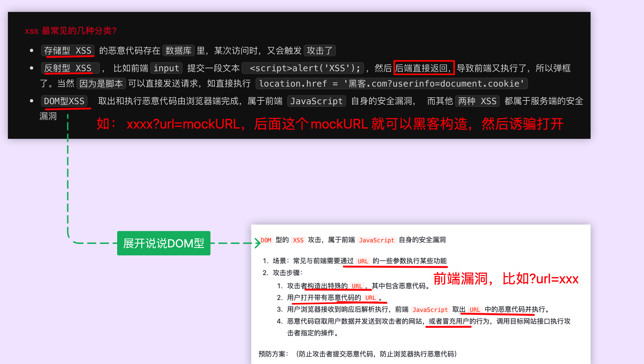Click the 'input' code tag
Image resolution: width=644 pixels, height=364 pixels.
click(166, 68)
